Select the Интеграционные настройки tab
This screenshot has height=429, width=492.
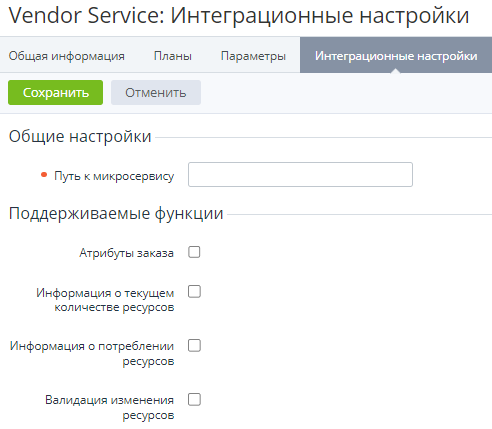396,55
